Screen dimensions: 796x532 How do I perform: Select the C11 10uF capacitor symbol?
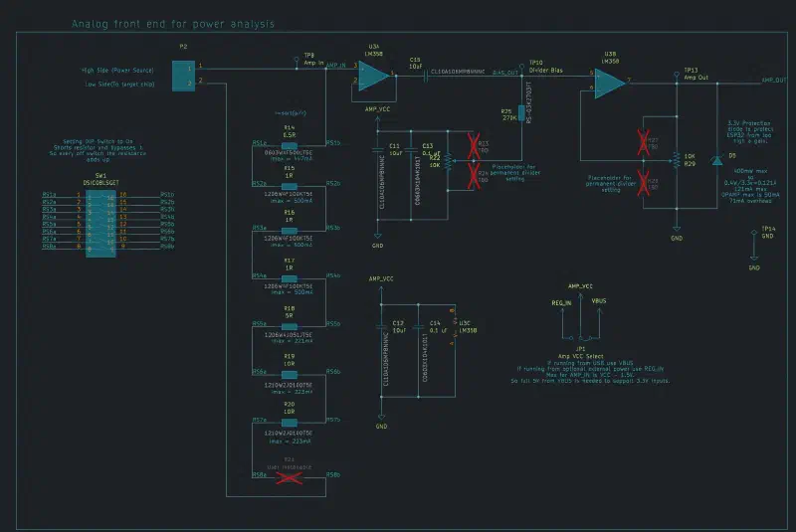pos(378,150)
